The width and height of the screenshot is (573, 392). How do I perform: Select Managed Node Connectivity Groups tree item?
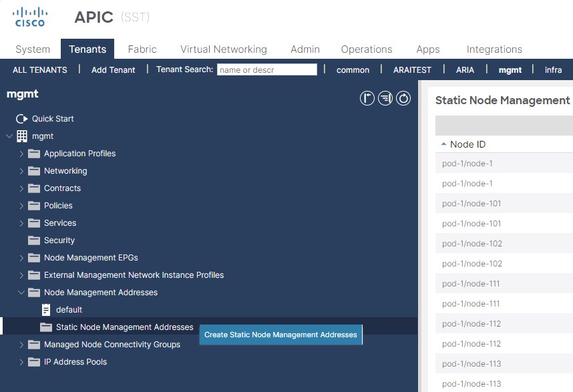[112, 345]
